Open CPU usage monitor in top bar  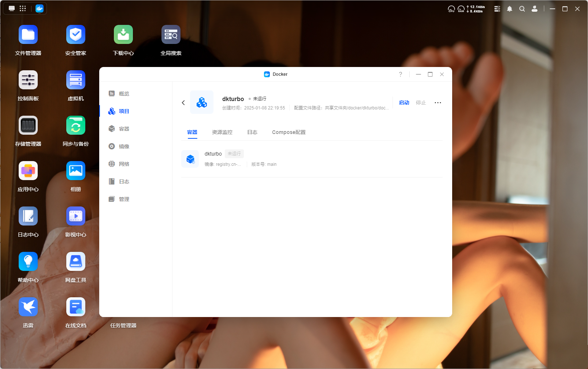coord(451,9)
